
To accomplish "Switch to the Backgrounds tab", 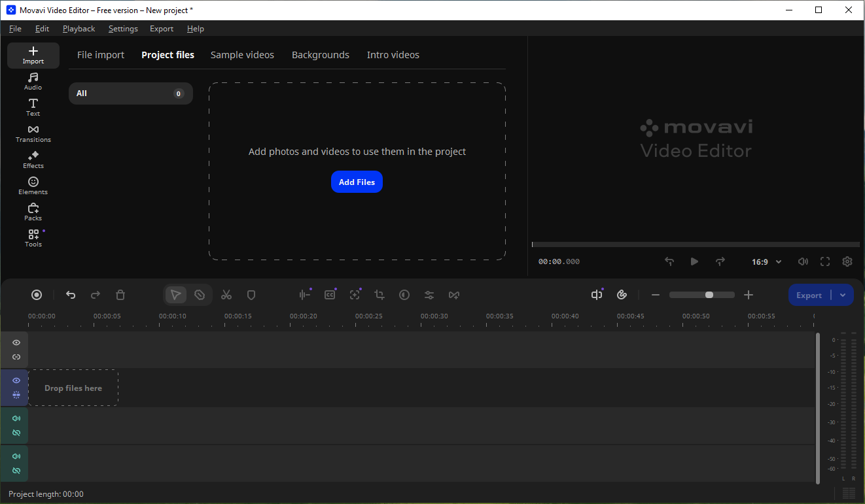I will pos(321,55).
